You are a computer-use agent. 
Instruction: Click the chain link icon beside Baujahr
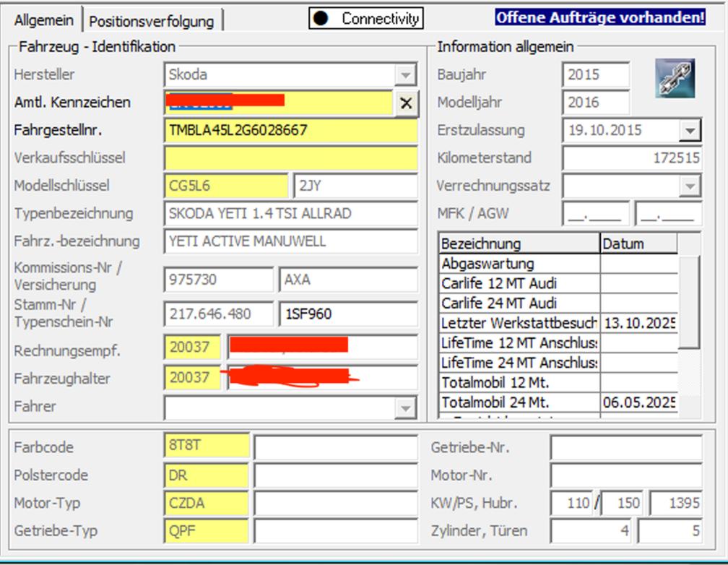pos(675,79)
